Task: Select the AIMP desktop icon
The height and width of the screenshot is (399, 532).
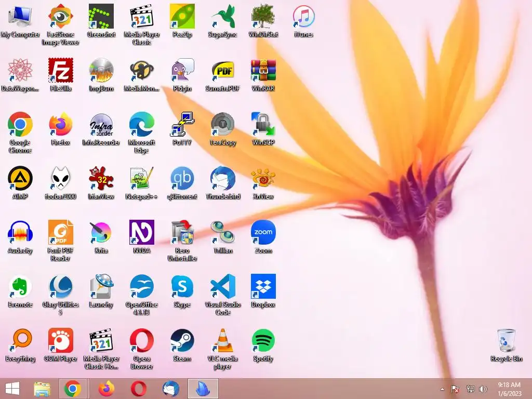Action: pyautogui.click(x=20, y=178)
